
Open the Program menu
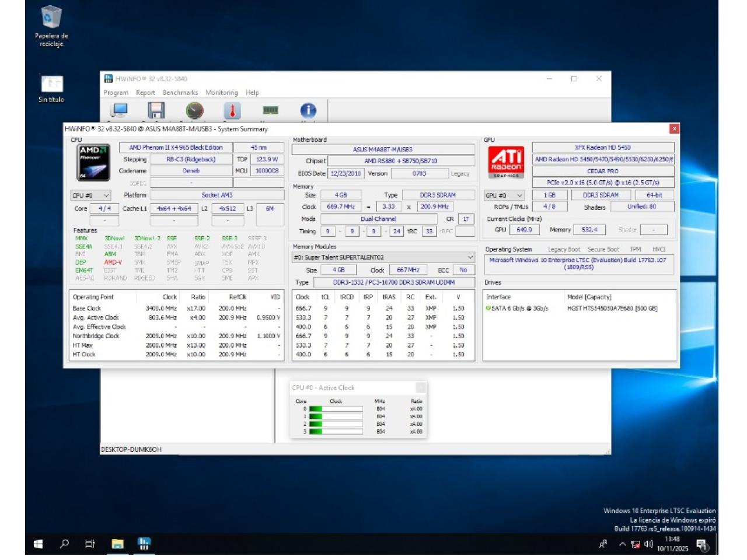[116, 93]
